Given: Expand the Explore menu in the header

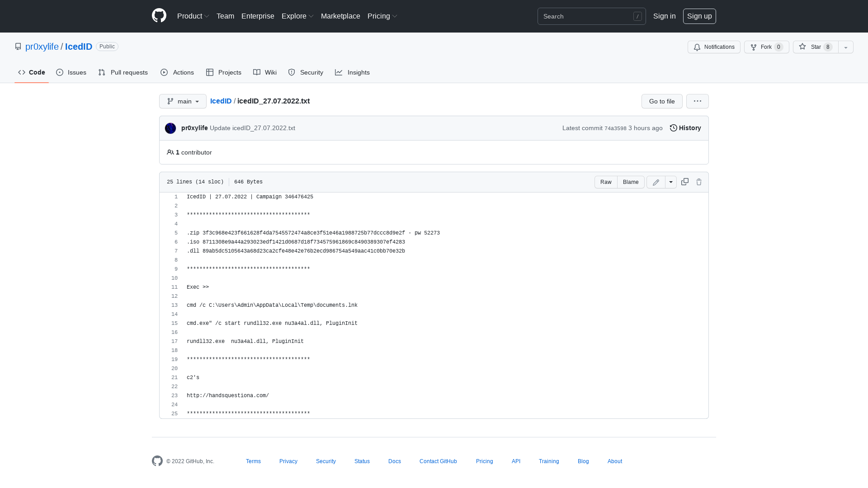Looking at the screenshot, I should pyautogui.click(x=297, y=16).
